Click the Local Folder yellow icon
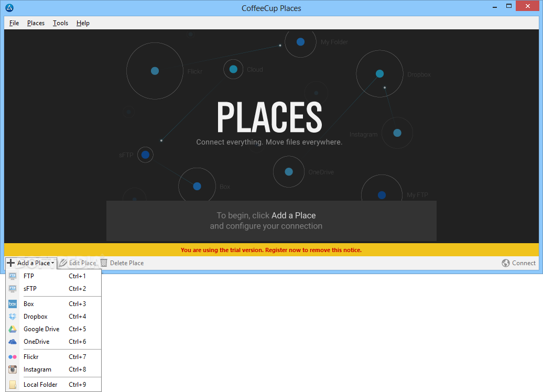 [13, 384]
